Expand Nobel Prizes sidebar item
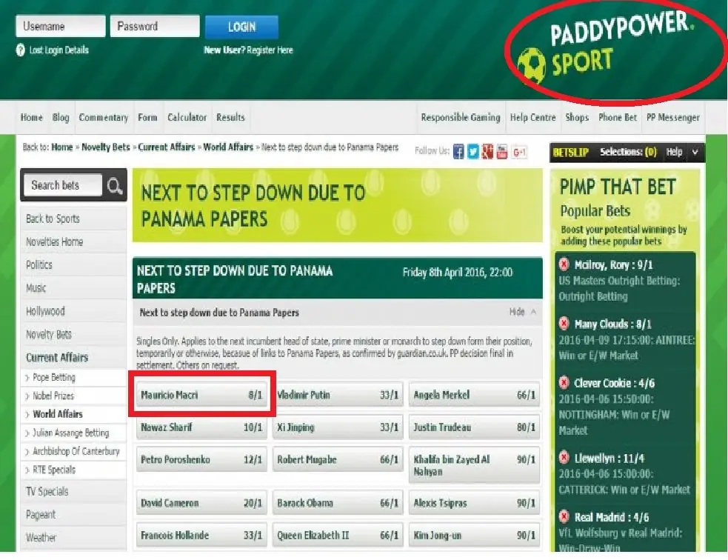The height and width of the screenshot is (560, 728). point(27,396)
